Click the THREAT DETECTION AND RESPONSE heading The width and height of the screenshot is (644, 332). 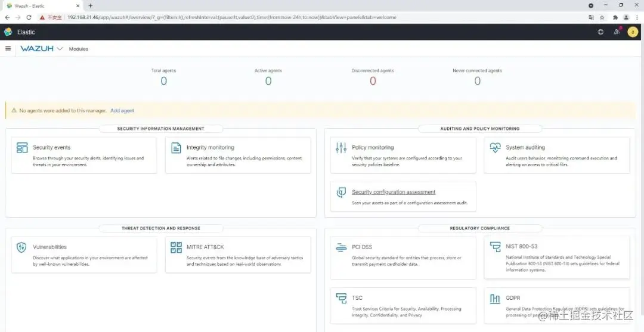161,228
